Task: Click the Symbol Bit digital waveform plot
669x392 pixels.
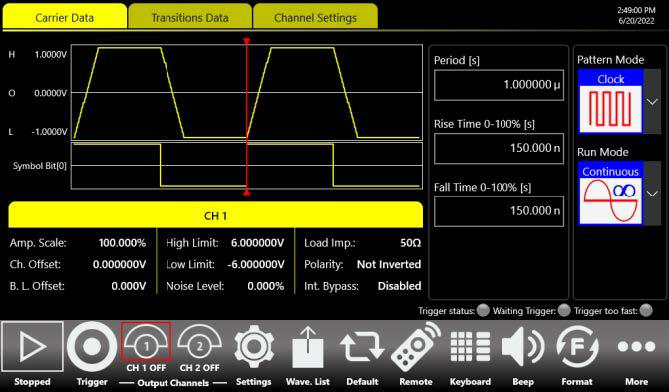Action: [247, 166]
